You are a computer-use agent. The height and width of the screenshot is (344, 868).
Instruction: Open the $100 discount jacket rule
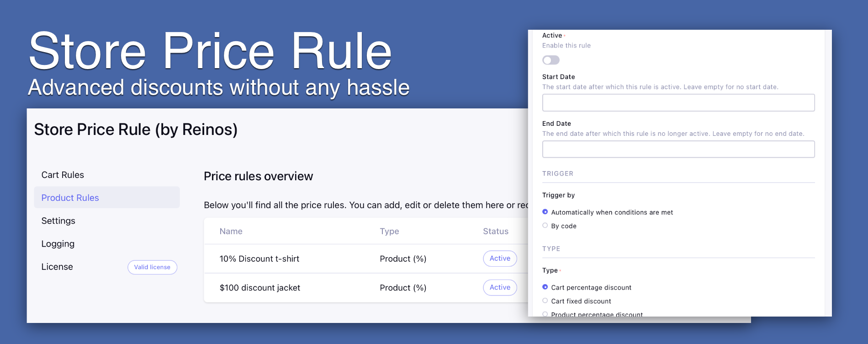click(x=260, y=288)
